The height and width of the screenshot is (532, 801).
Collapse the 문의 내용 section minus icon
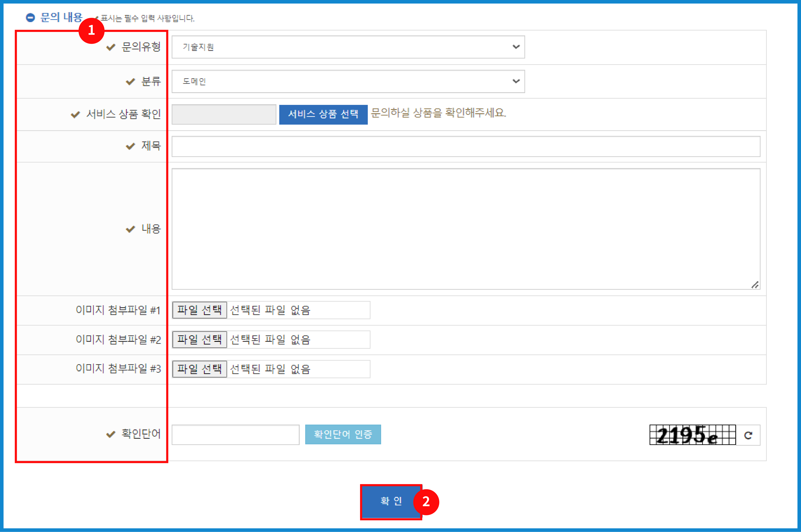tap(31, 18)
